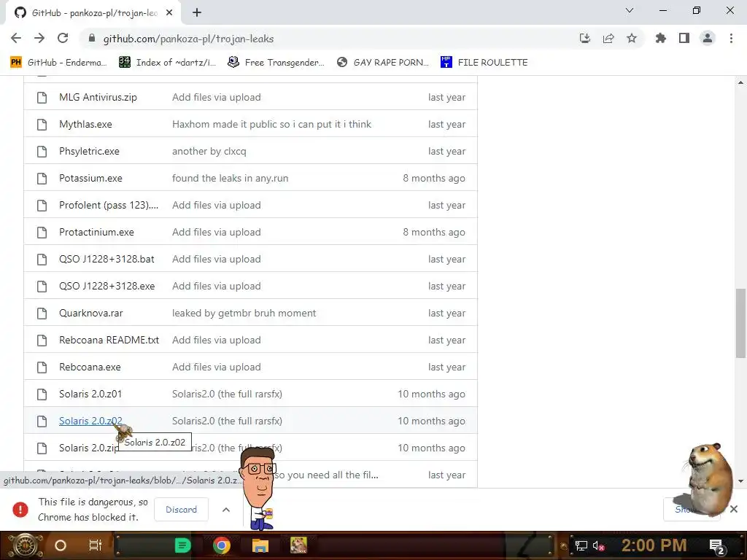Open the tab search chevron

tap(630, 10)
